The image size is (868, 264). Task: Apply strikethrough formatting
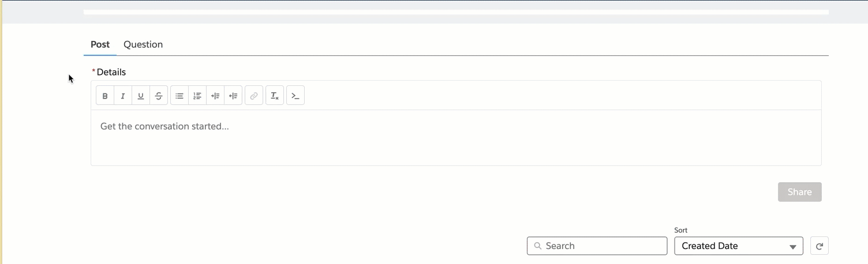click(159, 96)
